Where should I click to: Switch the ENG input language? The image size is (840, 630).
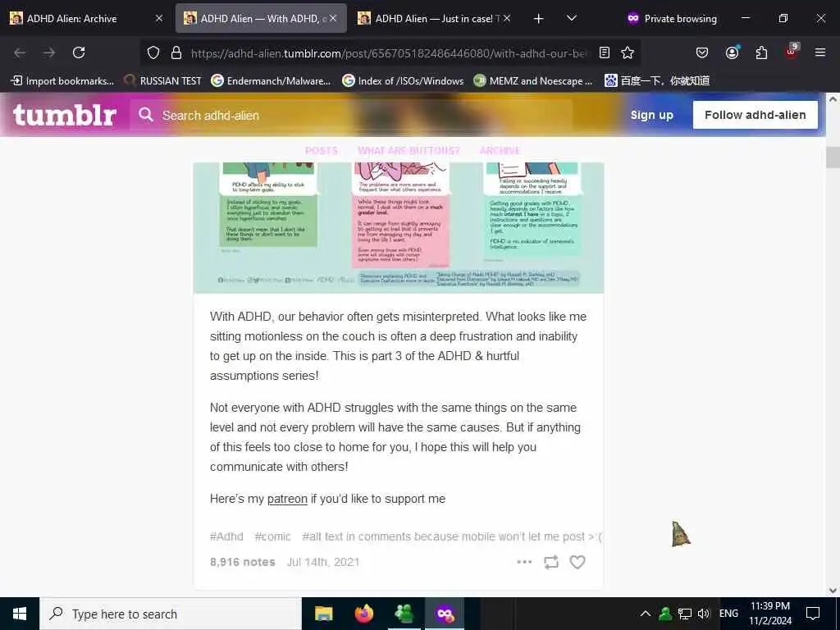pos(728,614)
